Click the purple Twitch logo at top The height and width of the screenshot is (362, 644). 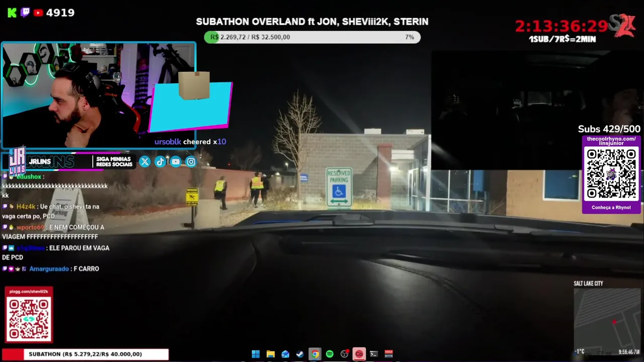[25, 13]
